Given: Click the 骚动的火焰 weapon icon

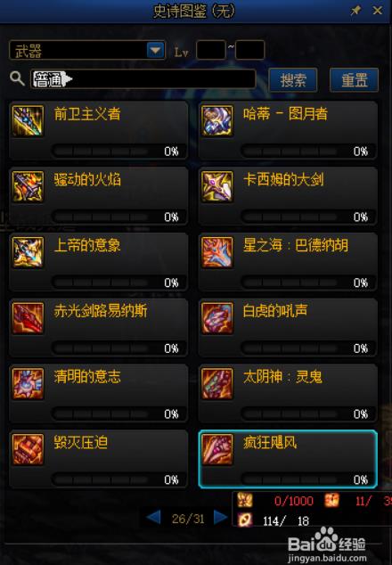Looking at the screenshot, I should tap(28, 186).
